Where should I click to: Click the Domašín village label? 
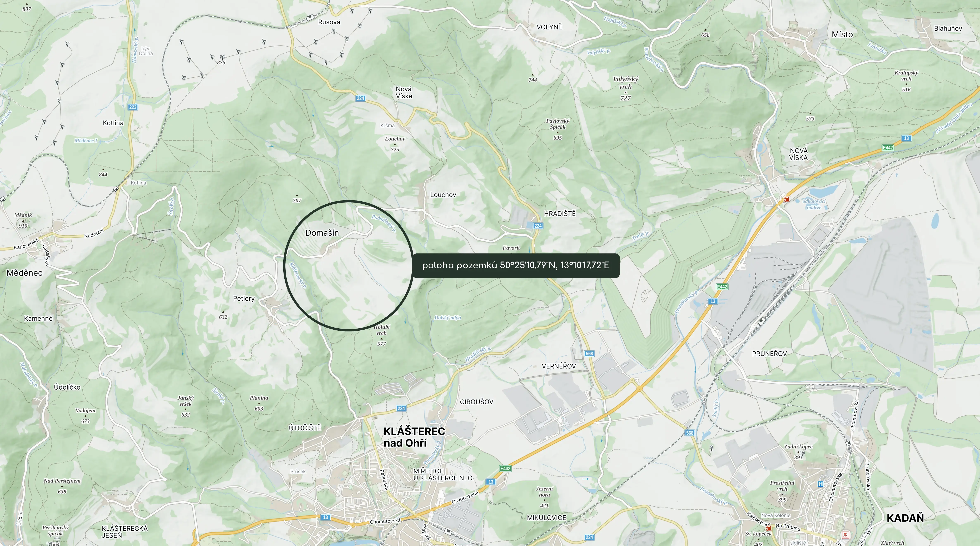click(322, 233)
